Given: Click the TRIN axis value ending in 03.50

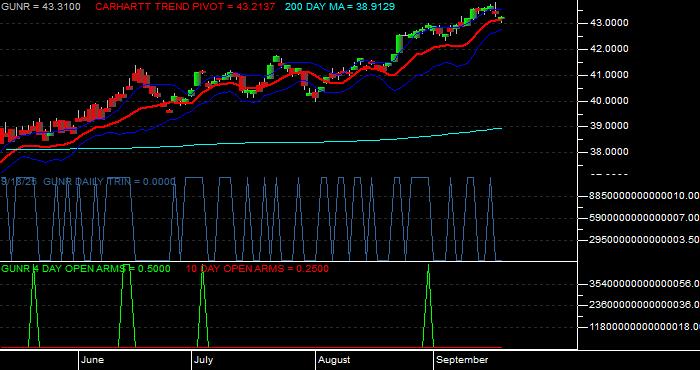Looking at the screenshot, I should click(x=644, y=240).
